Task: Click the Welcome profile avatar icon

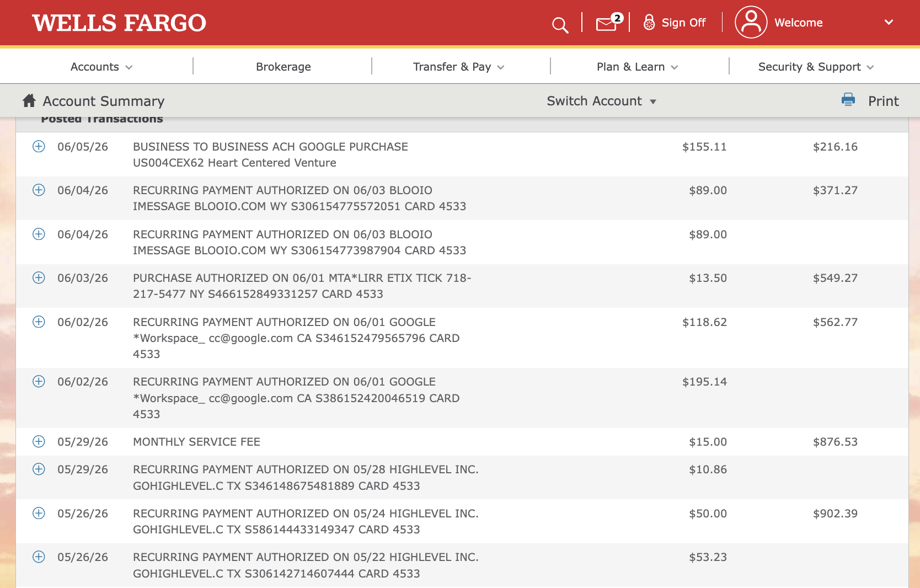Action: click(751, 22)
